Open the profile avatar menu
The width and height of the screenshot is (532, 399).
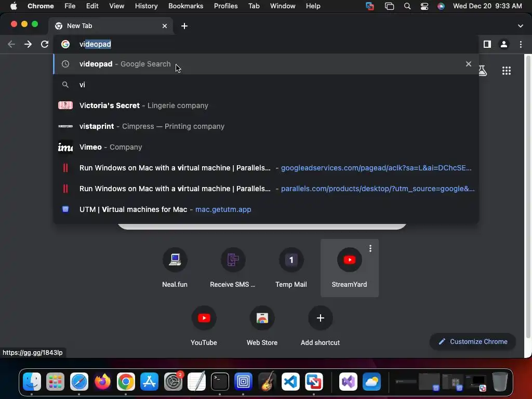504,44
